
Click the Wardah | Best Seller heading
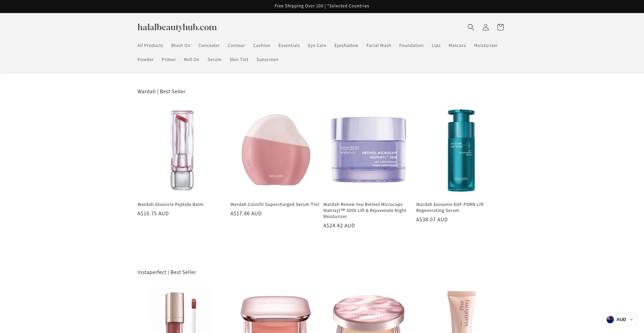click(161, 92)
